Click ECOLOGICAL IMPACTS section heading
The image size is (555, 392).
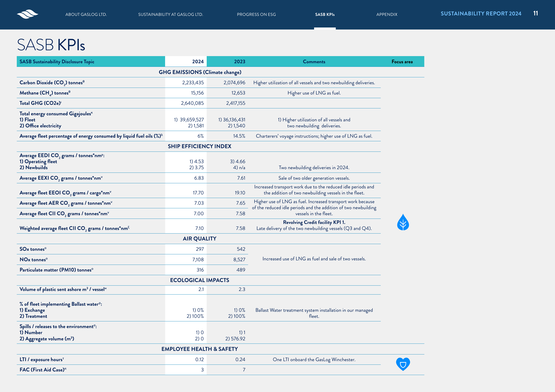(x=199, y=280)
